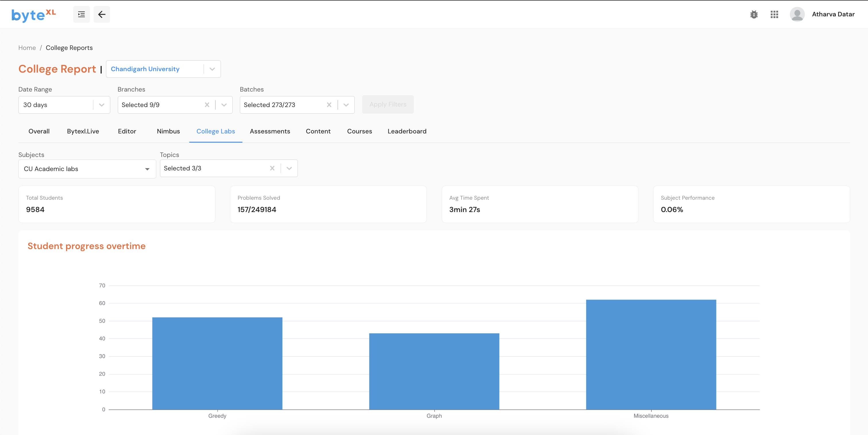The width and height of the screenshot is (868, 435).
Task: Clear the selected Topics
Action: [272, 168]
